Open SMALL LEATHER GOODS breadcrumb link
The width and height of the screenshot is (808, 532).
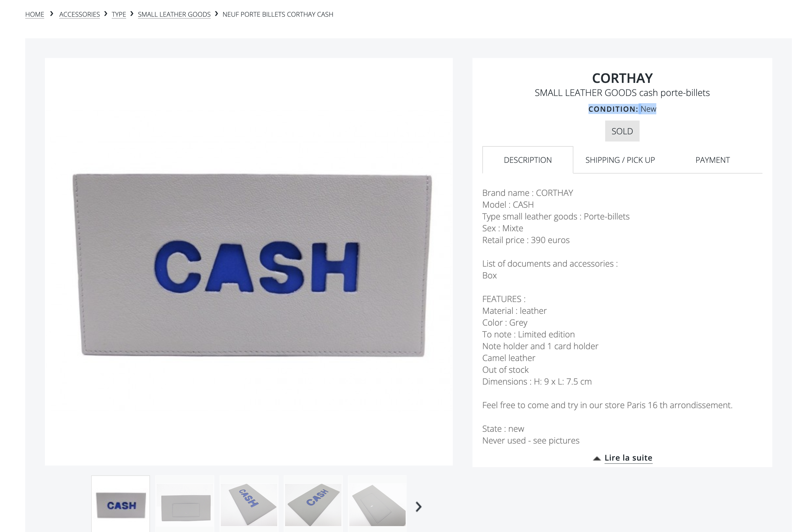point(174,14)
